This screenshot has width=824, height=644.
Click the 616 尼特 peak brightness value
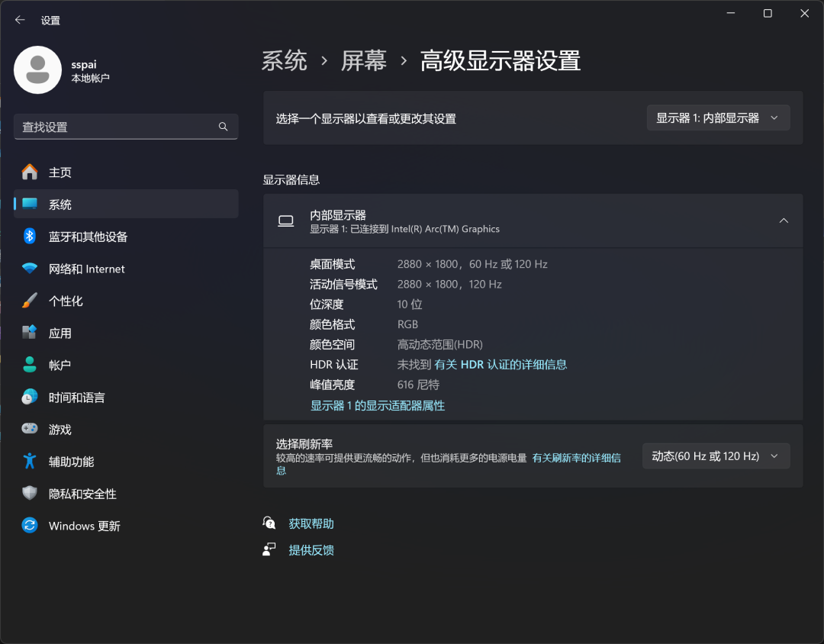tap(418, 385)
